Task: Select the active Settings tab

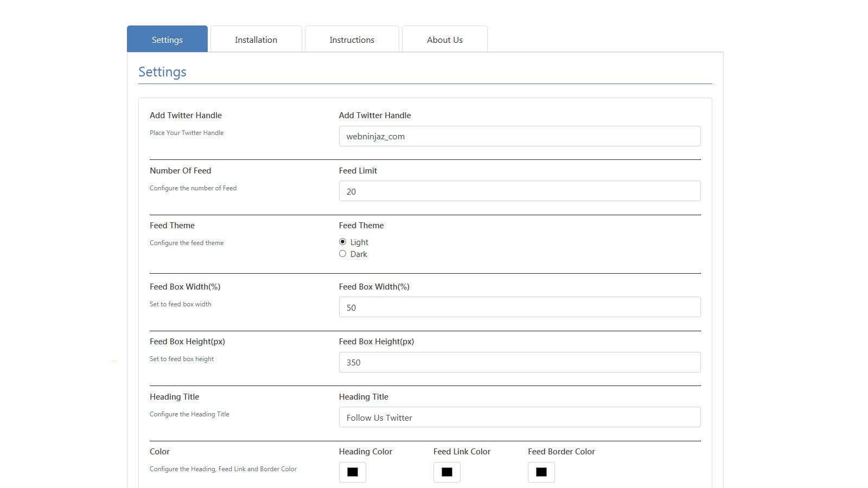Action: pyautogui.click(x=167, y=39)
